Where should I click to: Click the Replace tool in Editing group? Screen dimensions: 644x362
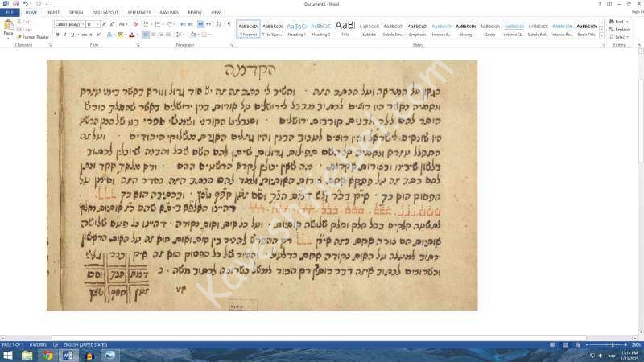point(620,29)
